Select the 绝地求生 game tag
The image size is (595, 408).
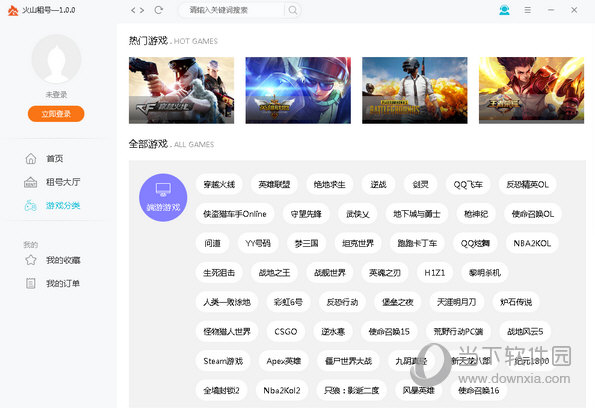(x=329, y=184)
